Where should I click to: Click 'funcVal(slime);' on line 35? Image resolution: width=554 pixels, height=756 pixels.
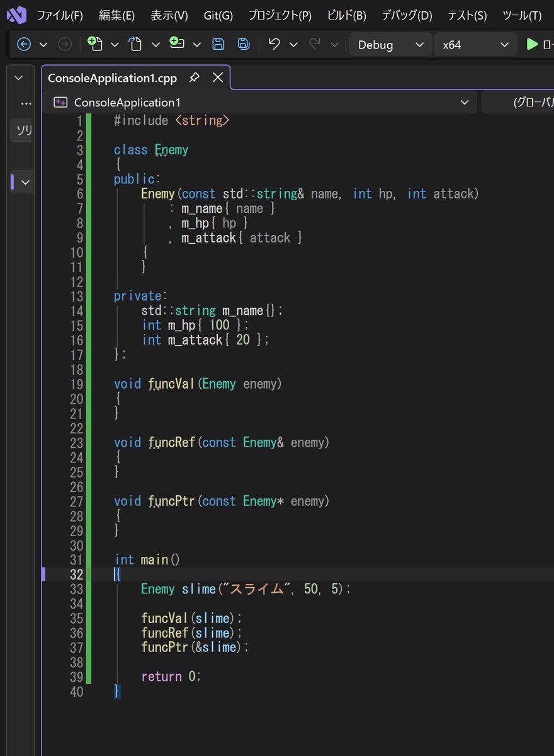click(x=191, y=618)
